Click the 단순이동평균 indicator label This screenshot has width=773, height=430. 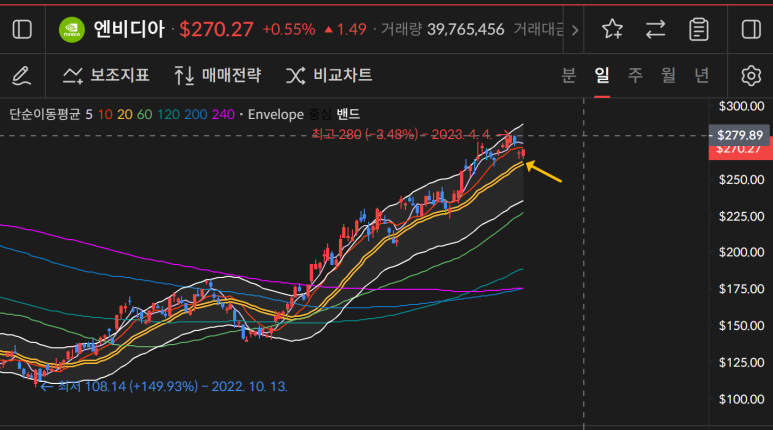pyautogui.click(x=45, y=114)
